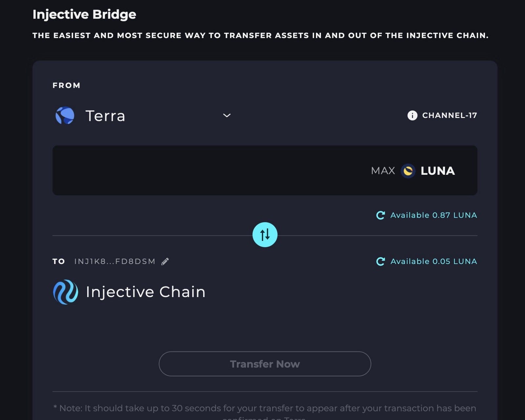The image size is (525, 420).
Task: Select the Injective Chain destination name
Action: [146, 292]
